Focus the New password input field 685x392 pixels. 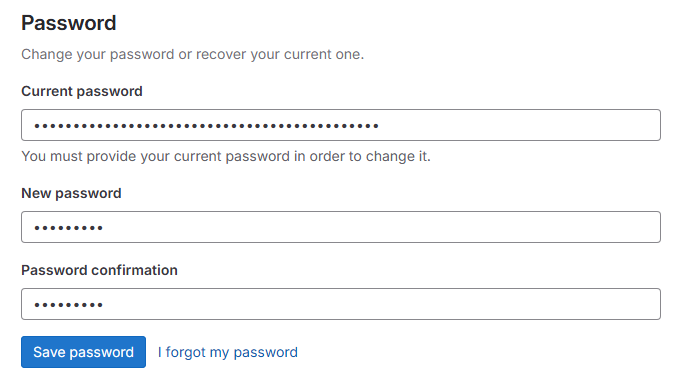tap(341, 227)
